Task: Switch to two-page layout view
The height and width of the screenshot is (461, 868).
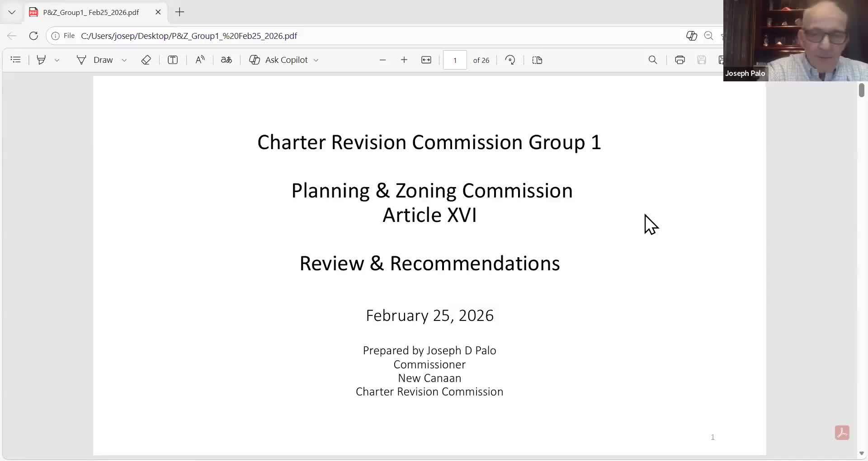Action: click(537, 60)
